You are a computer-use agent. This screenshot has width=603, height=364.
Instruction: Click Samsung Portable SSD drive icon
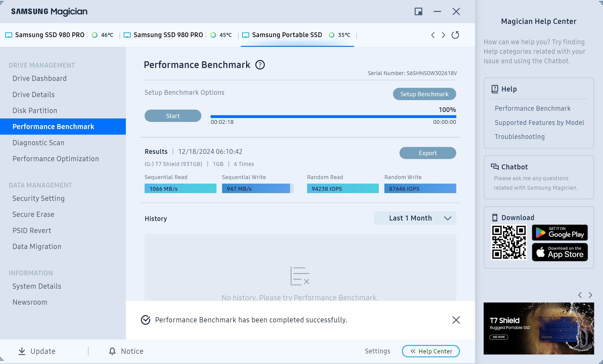(x=245, y=35)
